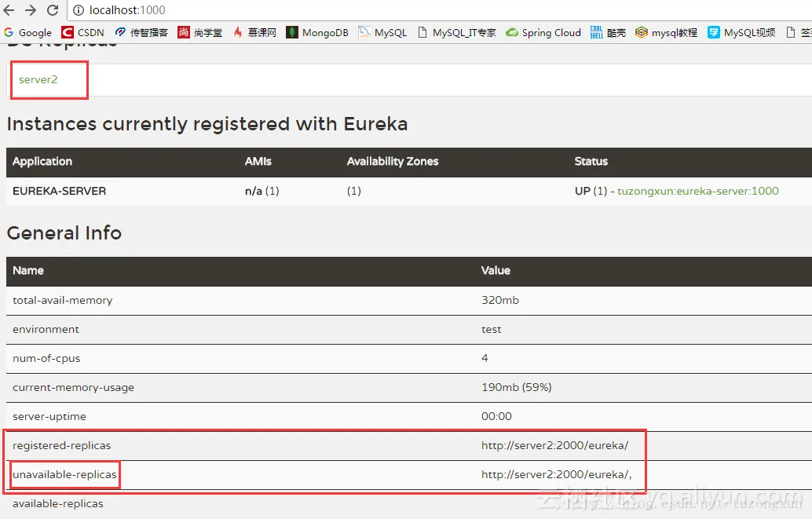Open the tuzongxun:eureka-server:1000 instance link

[698, 191]
